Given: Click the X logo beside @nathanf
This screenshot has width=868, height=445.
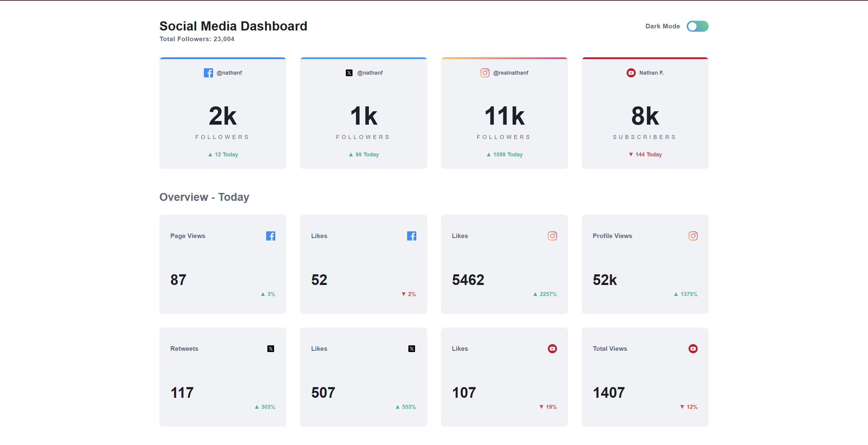Looking at the screenshot, I should (349, 73).
